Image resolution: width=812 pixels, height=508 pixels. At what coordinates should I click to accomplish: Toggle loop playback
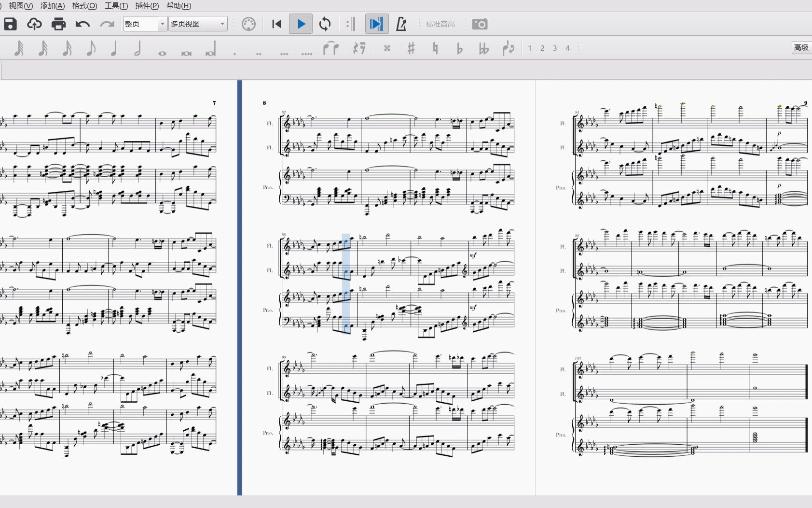tap(325, 24)
